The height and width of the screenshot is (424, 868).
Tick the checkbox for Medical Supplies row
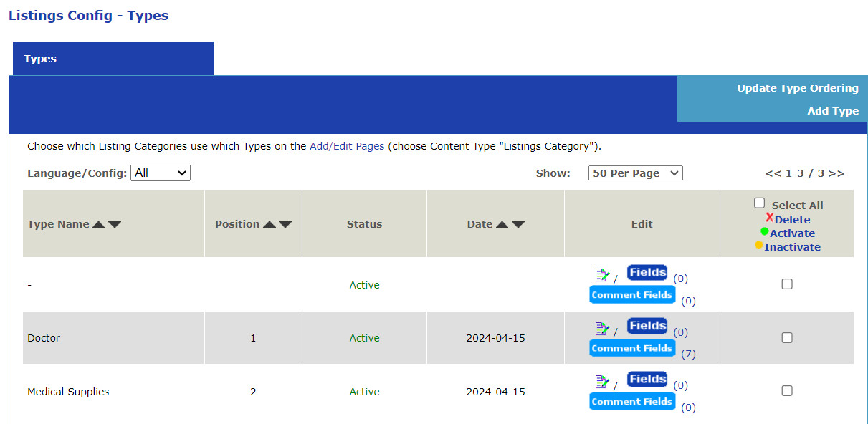click(x=787, y=391)
